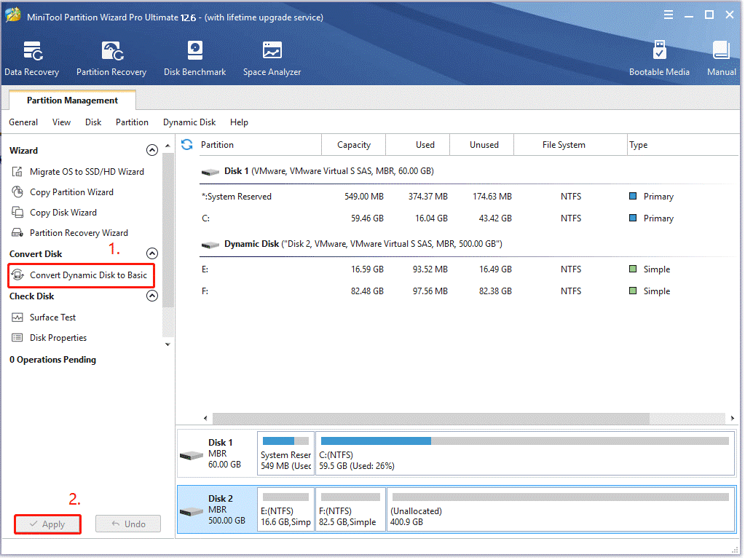Launch the Partition Recovery tool
The height and width of the screenshot is (560, 745).
point(111,58)
